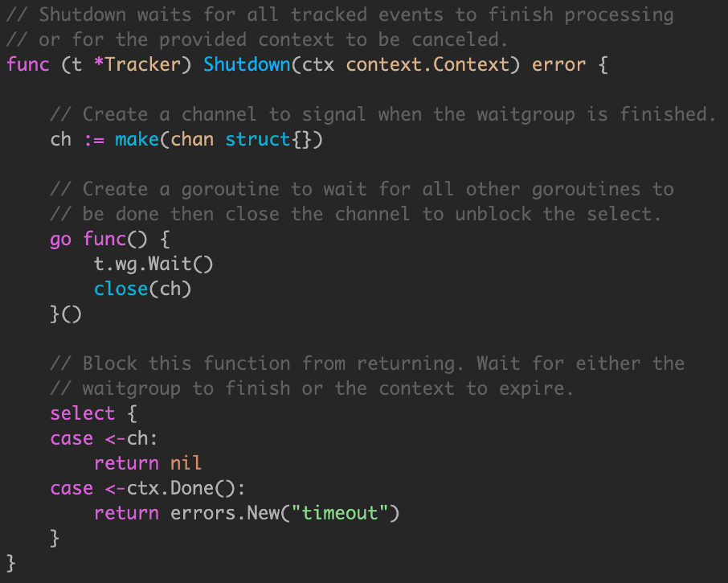This screenshot has width=728, height=583.
Task: Click the struct keyword in make call
Action: [258, 139]
